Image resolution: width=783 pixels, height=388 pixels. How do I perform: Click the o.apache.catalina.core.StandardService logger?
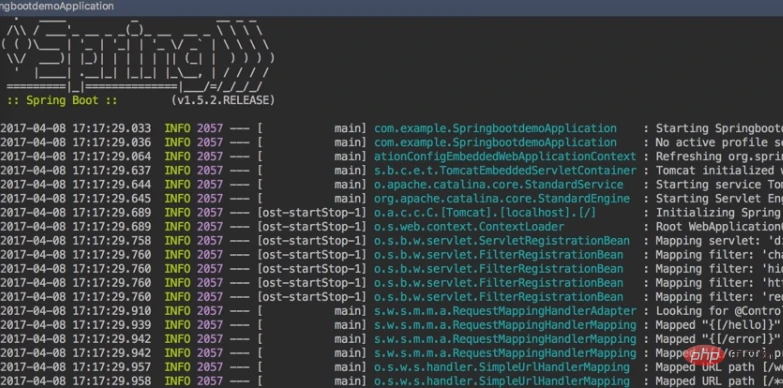click(498, 184)
